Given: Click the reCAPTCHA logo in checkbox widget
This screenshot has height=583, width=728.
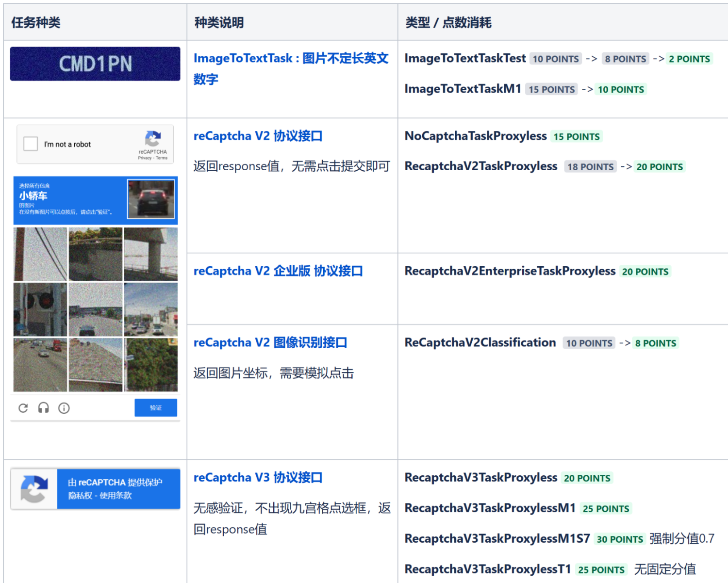Looking at the screenshot, I should point(153,139).
